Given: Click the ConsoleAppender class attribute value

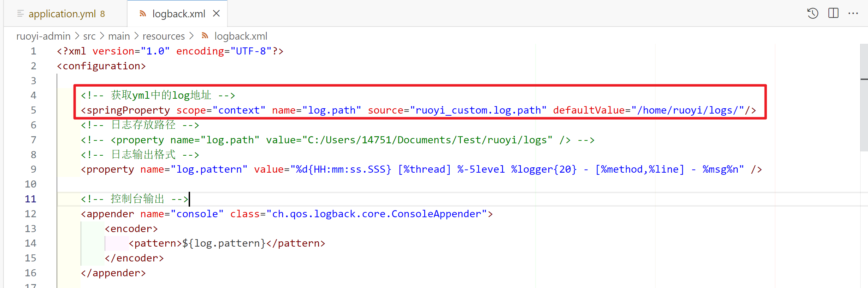Looking at the screenshot, I should coord(376,214).
